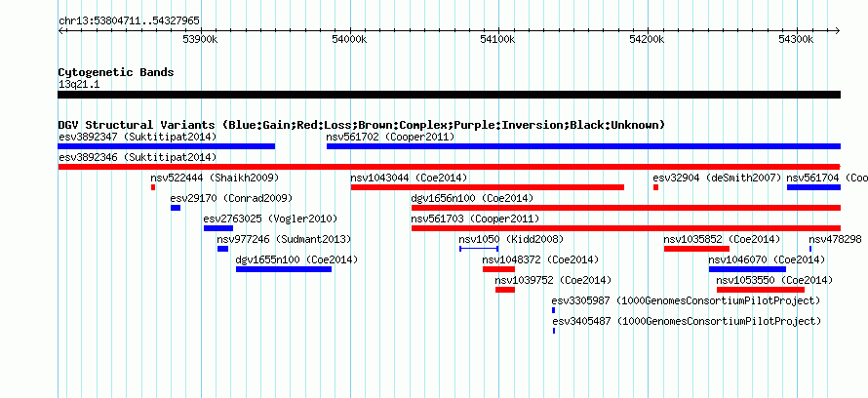Click the esv29170 (Conrad2009) blue feature
This screenshot has height=398, width=868.
pos(176,208)
